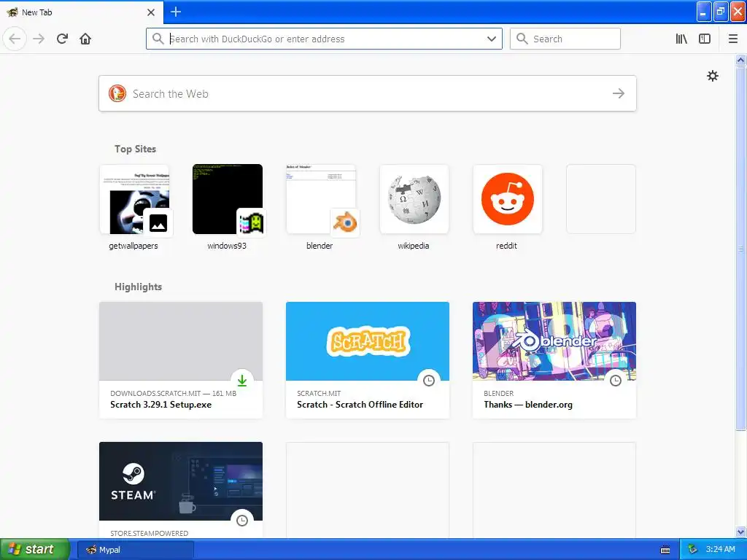Open the home page via the house icon
The width and height of the screenshot is (747, 560).
pos(85,39)
